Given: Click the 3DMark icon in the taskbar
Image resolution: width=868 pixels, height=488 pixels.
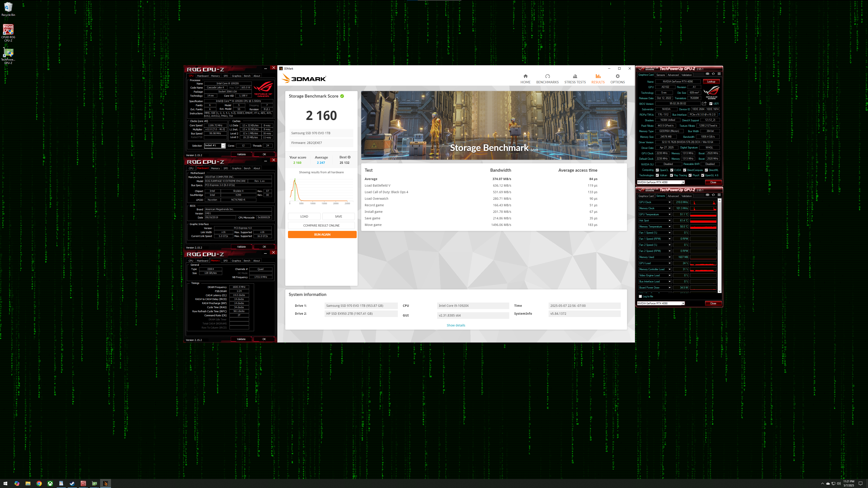Looking at the screenshot, I should [105, 483].
